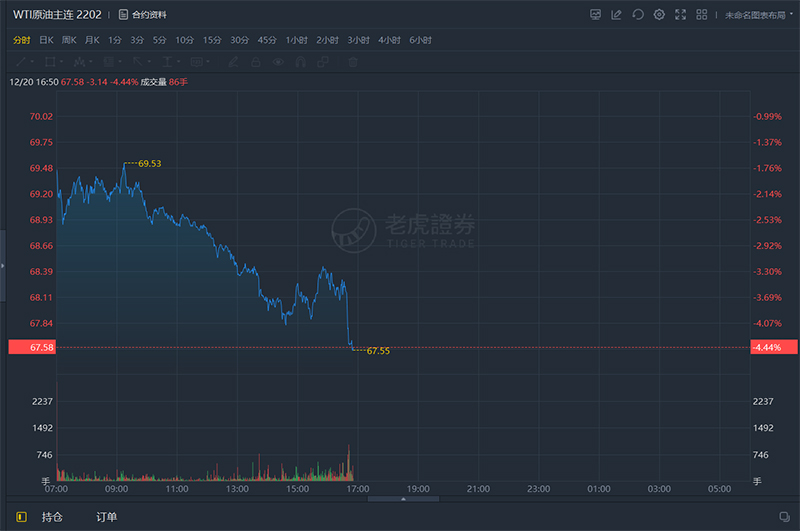Switch to the 日K timeframe
Viewport: 800px width, 531px height.
tap(46, 40)
